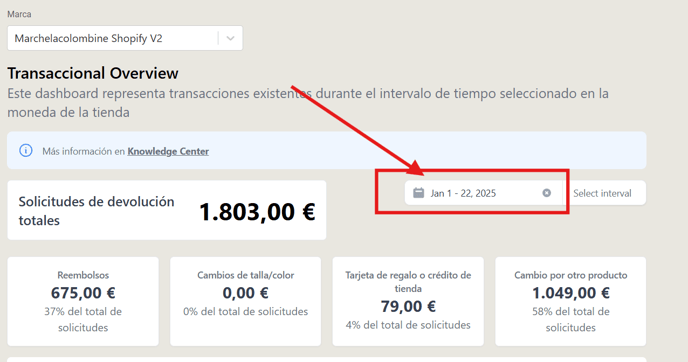The height and width of the screenshot is (362, 688).
Task: Select the Cambios de talla/color card
Action: [x=245, y=301]
